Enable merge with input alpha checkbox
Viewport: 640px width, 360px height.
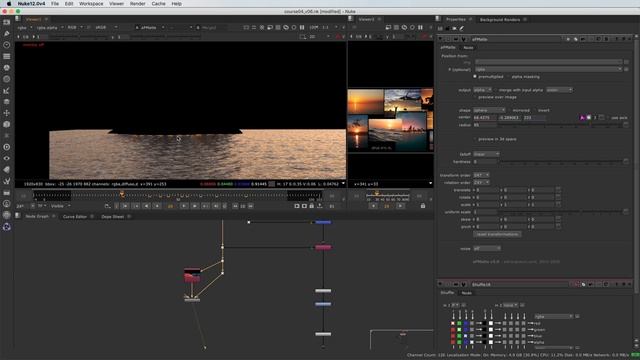[x=496, y=90]
